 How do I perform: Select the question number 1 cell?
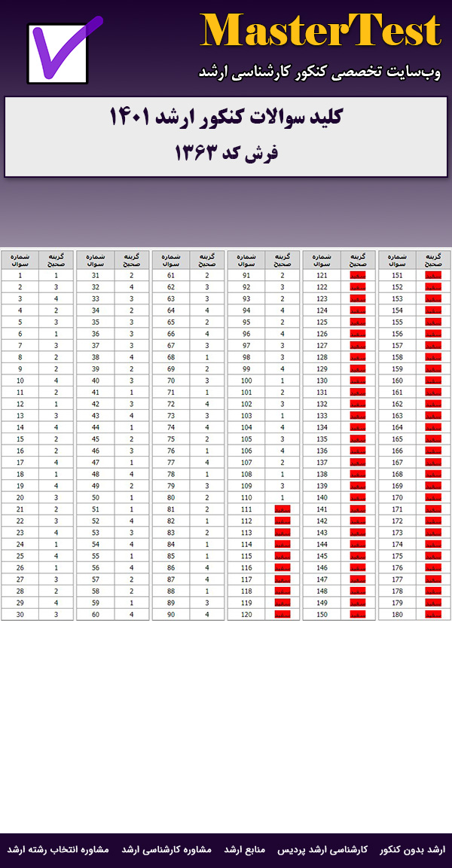[20, 276]
